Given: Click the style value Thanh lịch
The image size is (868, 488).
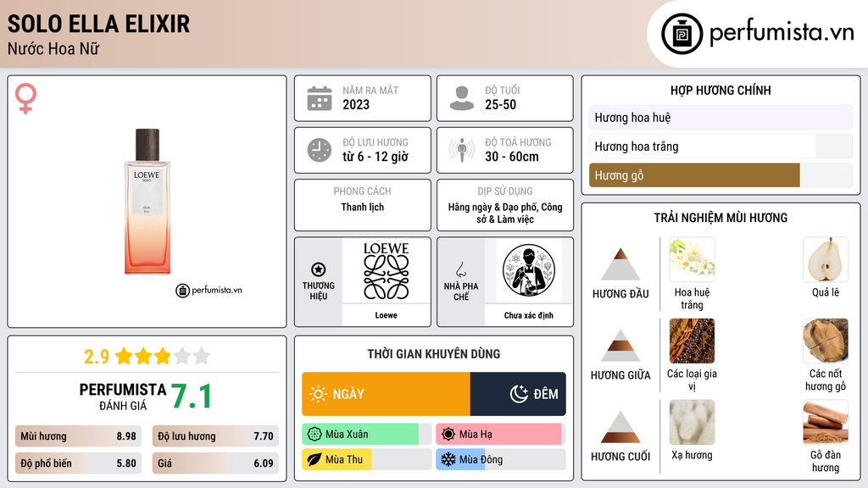Looking at the screenshot, I should [363, 207].
